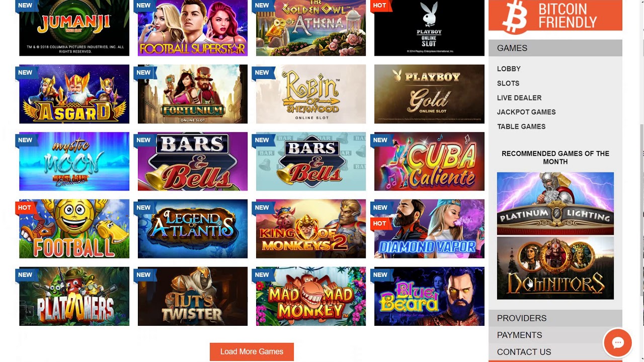Launch the Legend of Atlantis game
Image resolution: width=644 pixels, height=362 pixels.
tap(192, 229)
